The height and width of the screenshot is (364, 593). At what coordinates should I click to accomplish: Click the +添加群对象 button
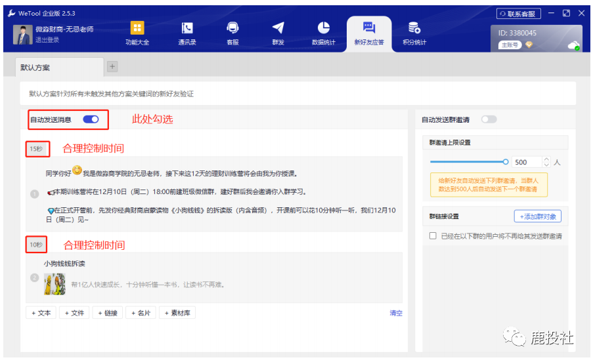pos(537,216)
